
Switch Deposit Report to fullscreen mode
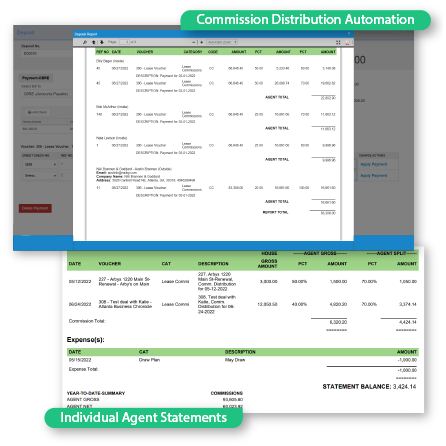[338, 42]
